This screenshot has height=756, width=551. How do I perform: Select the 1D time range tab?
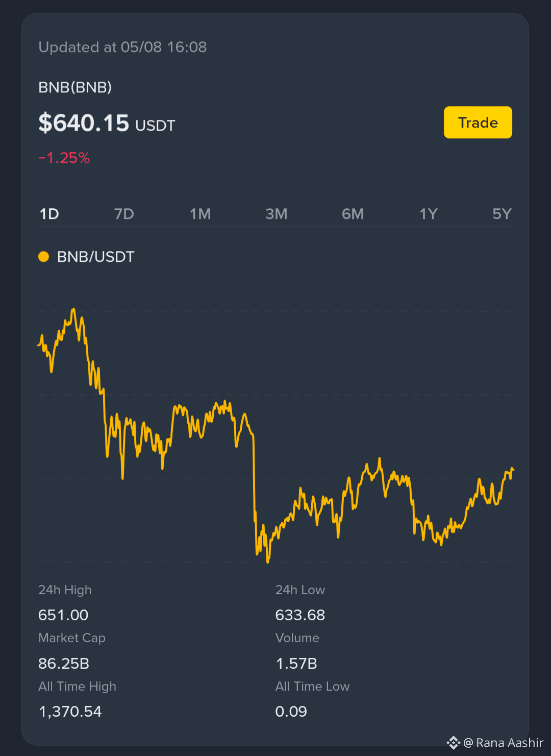coord(49,214)
